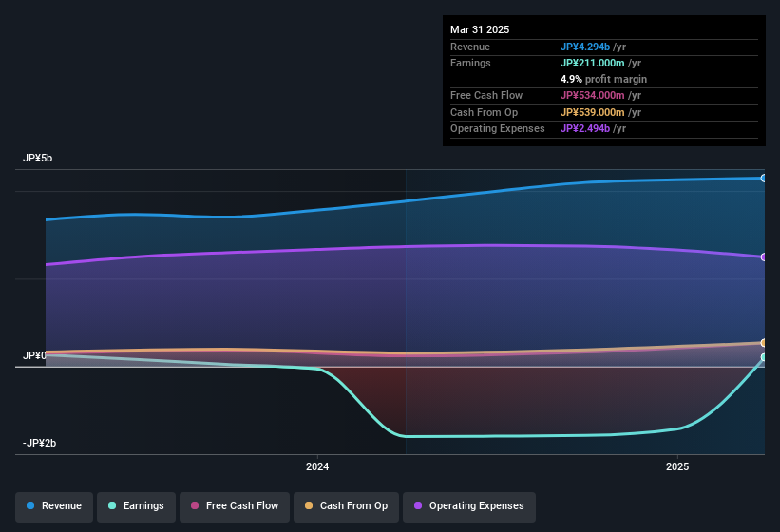
Task: Click the JP¥4.294b revenue value
Action: (585, 47)
